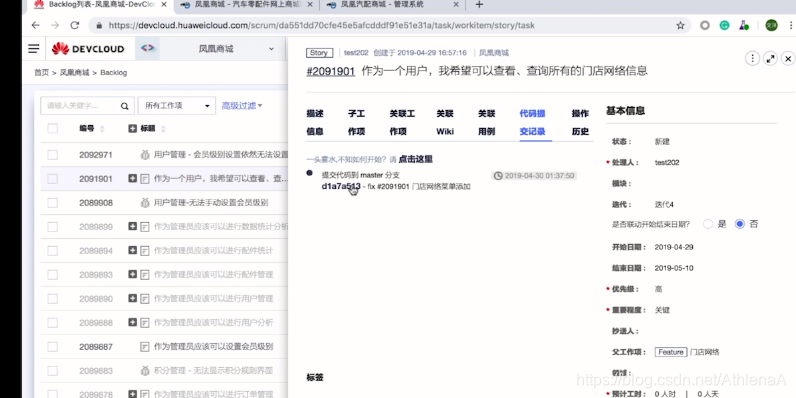Click bug icon on row 2092971
The height and width of the screenshot is (398, 796).
coord(145,155)
